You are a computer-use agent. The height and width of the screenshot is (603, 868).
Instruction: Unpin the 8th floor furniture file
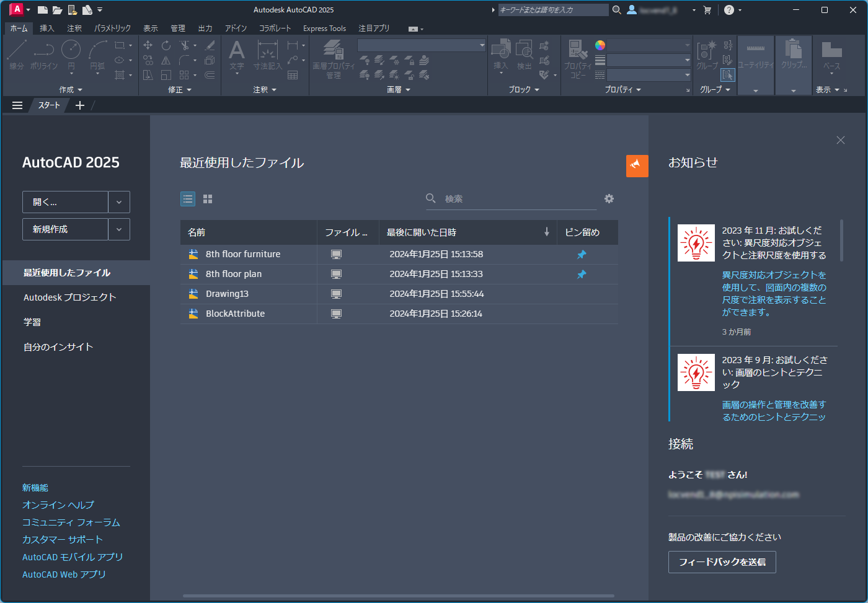click(582, 254)
